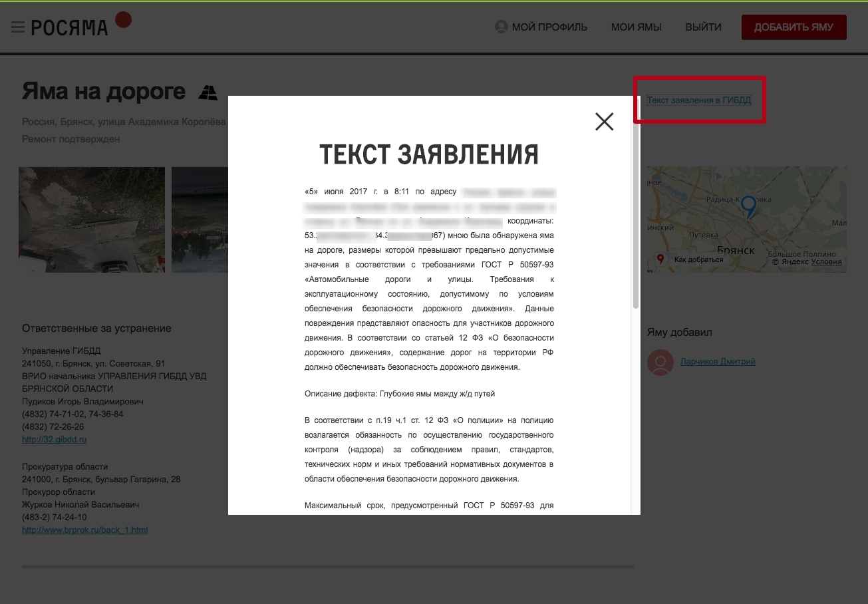Click the Пудиков Игорь Владимирович name

point(82,402)
